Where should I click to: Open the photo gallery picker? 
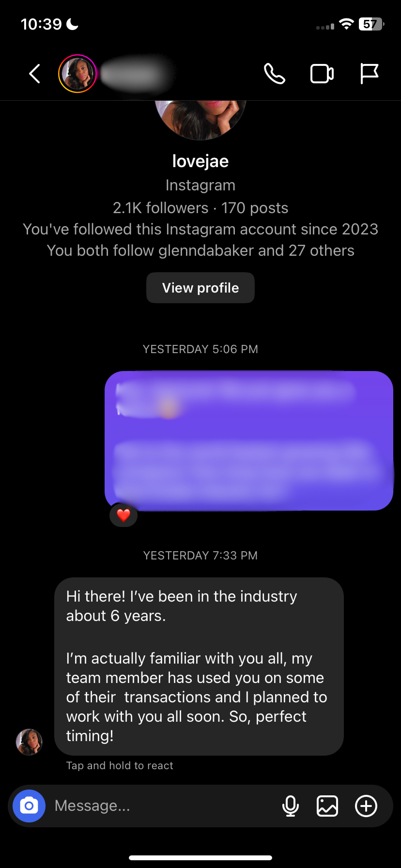[327, 806]
